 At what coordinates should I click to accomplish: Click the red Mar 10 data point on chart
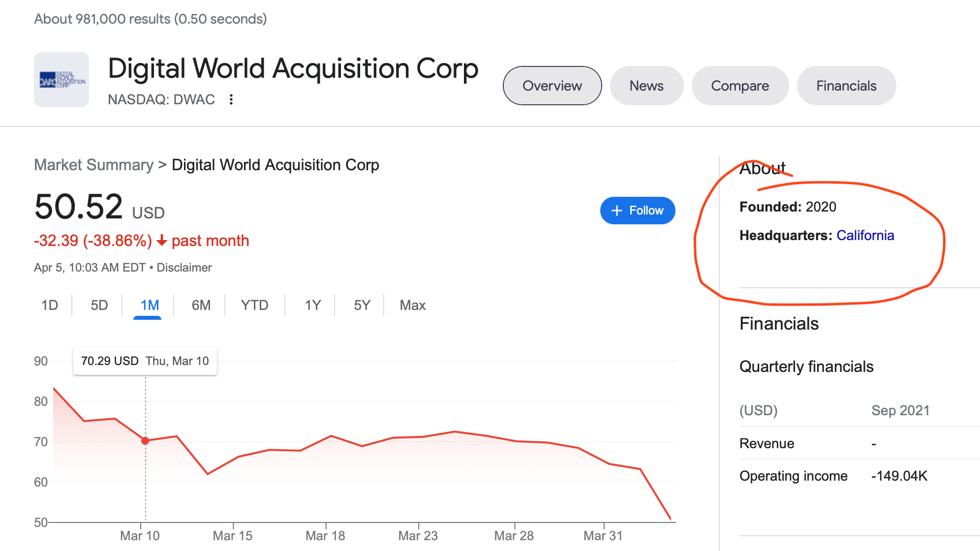click(145, 441)
